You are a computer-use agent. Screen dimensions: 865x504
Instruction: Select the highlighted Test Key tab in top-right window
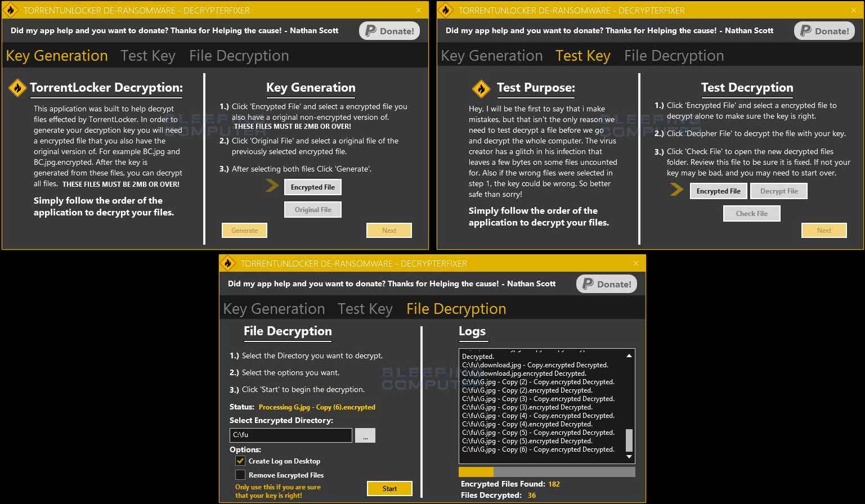583,56
